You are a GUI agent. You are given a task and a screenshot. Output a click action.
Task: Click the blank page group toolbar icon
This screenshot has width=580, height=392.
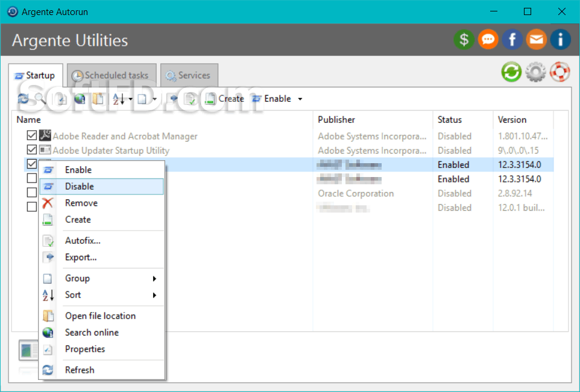[142, 99]
